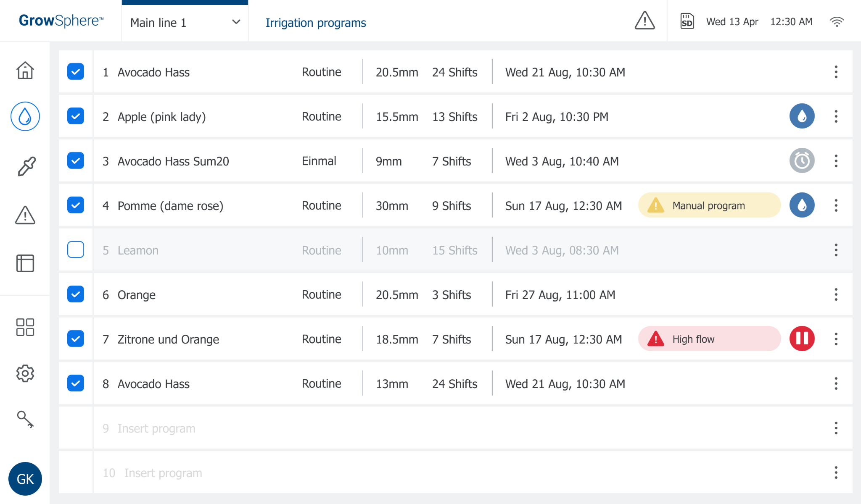The height and width of the screenshot is (504, 861).
Task: Open more options for Orange
Action: pyautogui.click(x=836, y=294)
